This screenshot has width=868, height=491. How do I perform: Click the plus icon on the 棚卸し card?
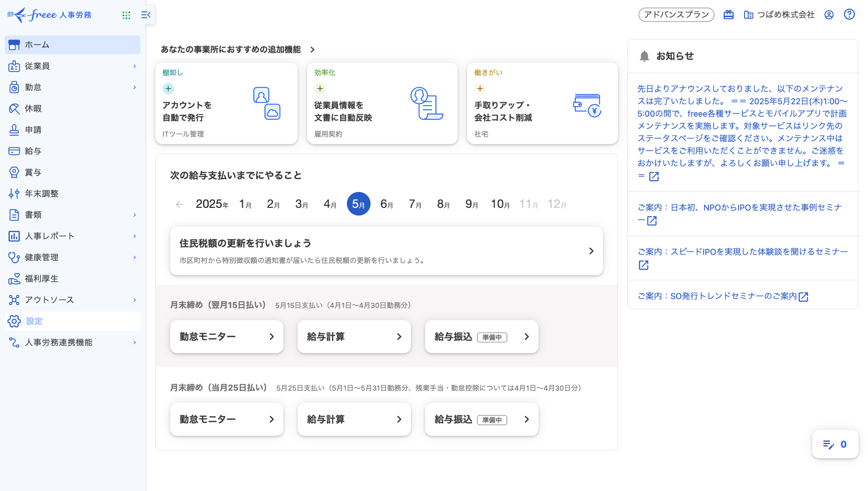coord(168,89)
